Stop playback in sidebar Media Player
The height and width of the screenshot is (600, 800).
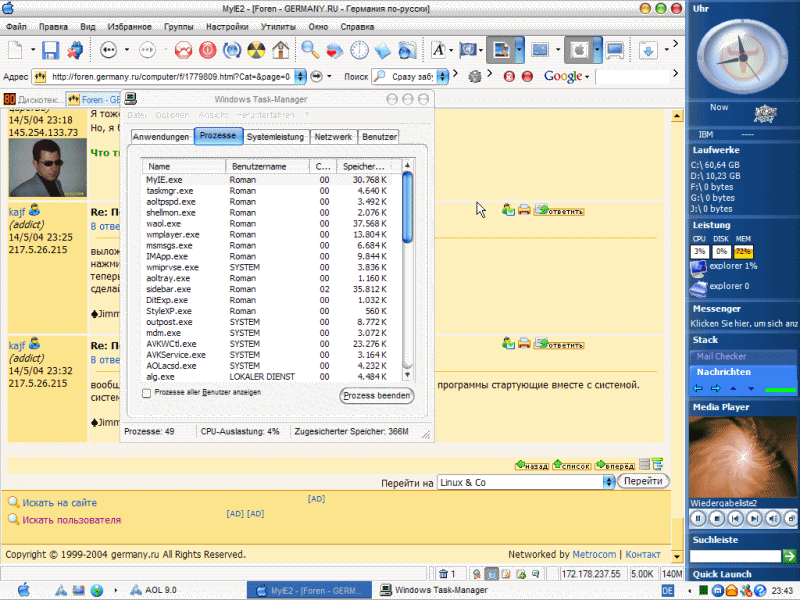point(717,518)
